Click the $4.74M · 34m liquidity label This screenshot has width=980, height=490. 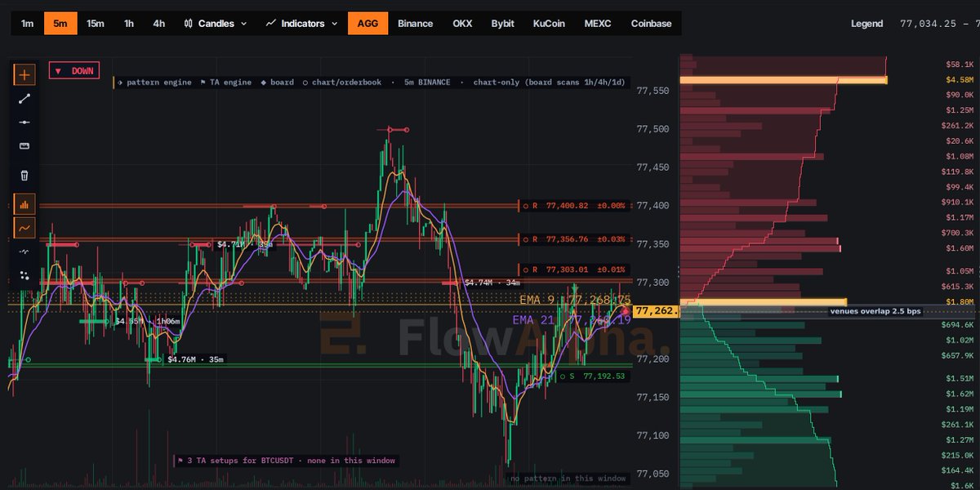coord(492,283)
